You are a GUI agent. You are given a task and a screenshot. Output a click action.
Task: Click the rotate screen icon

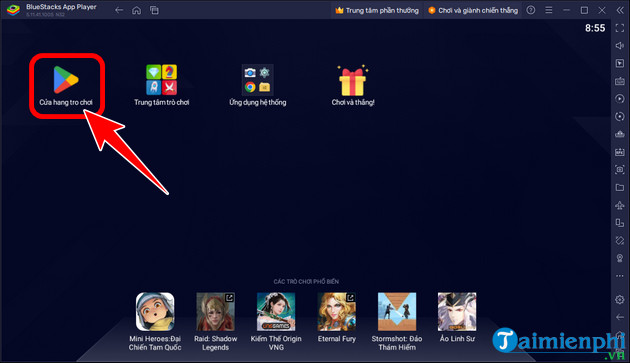(620, 240)
